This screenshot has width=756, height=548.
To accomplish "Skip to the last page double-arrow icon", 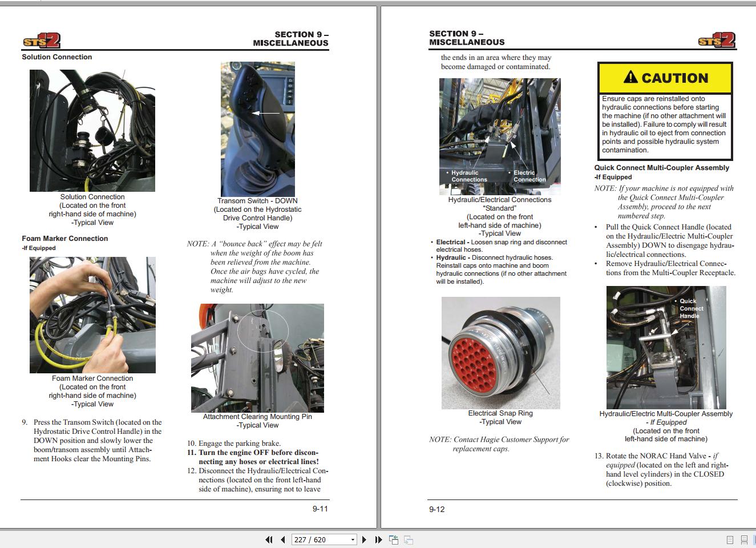I will (378, 539).
